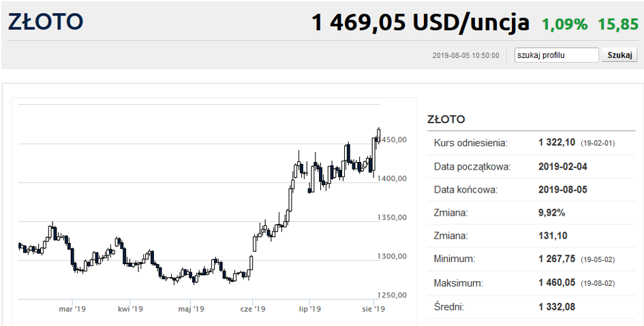The image size is (644, 326).
Task: Click the Data początkowa 2019-02-04 value
Action: (x=563, y=167)
